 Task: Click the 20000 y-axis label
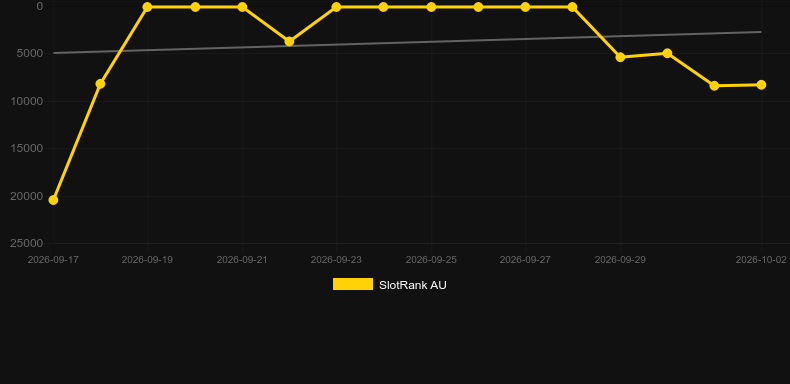click(27, 196)
